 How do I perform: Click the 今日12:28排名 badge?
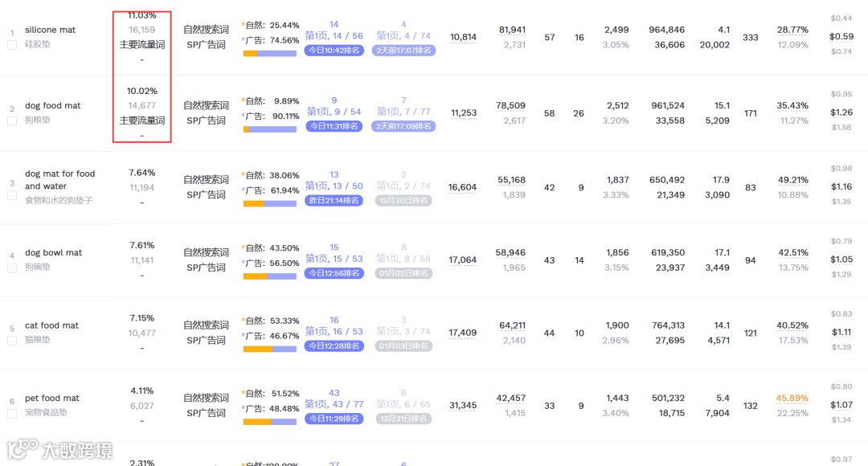point(334,345)
